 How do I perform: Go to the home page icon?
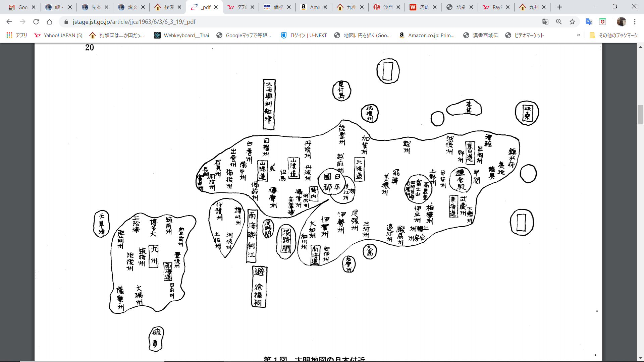coord(49,22)
